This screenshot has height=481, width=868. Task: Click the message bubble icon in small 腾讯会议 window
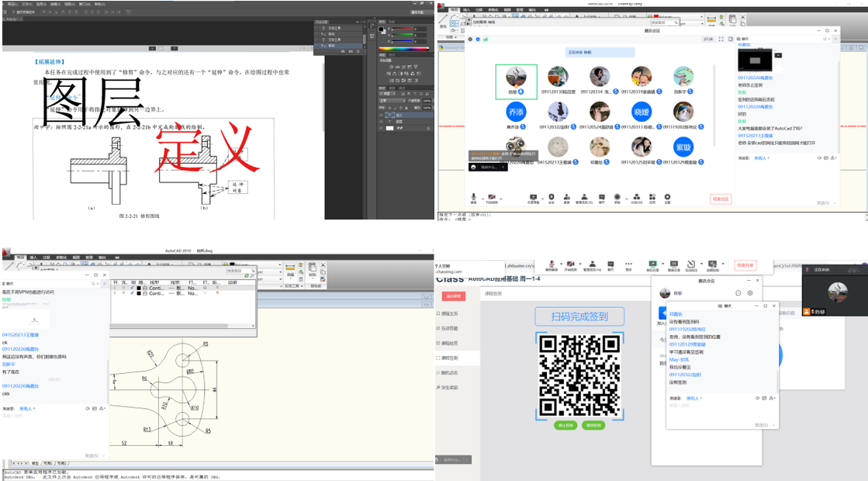(738, 292)
